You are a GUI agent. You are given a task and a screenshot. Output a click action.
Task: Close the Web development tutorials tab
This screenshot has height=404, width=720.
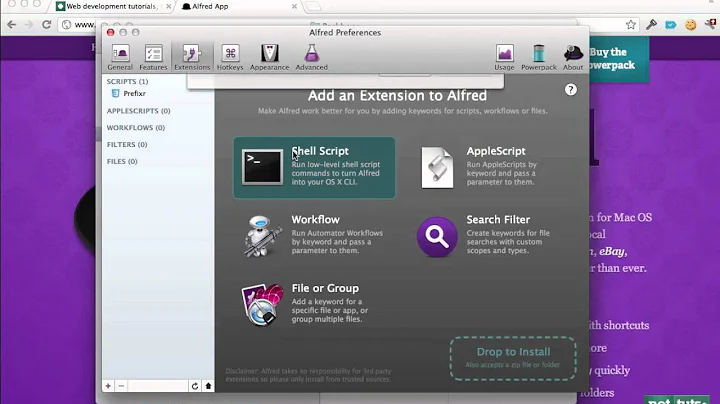[169, 6]
